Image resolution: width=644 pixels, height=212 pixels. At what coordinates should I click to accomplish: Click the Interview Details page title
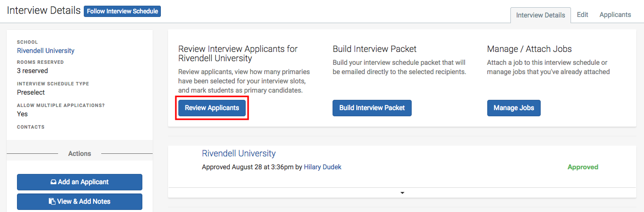click(44, 11)
